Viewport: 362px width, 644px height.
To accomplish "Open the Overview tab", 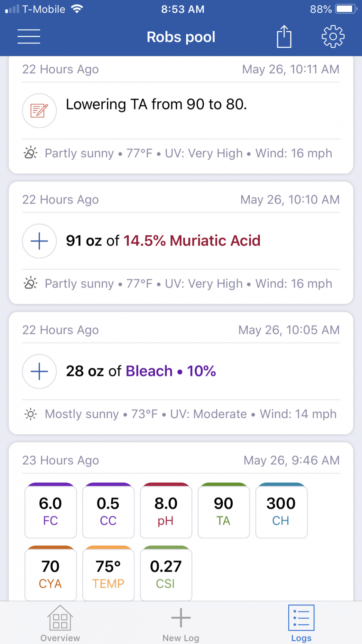I will (x=60, y=623).
